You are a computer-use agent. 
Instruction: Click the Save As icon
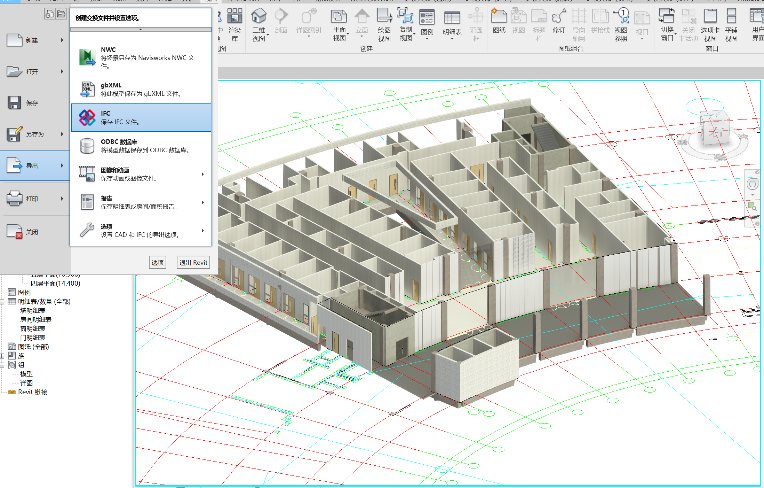coord(16,134)
